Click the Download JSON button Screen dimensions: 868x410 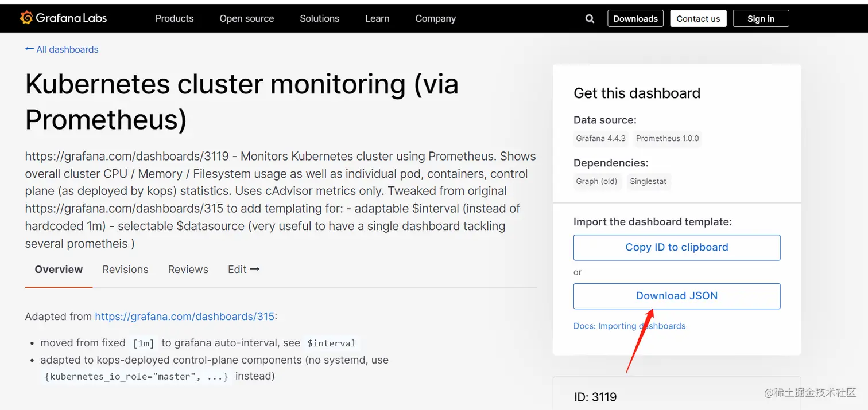click(676, 296)
